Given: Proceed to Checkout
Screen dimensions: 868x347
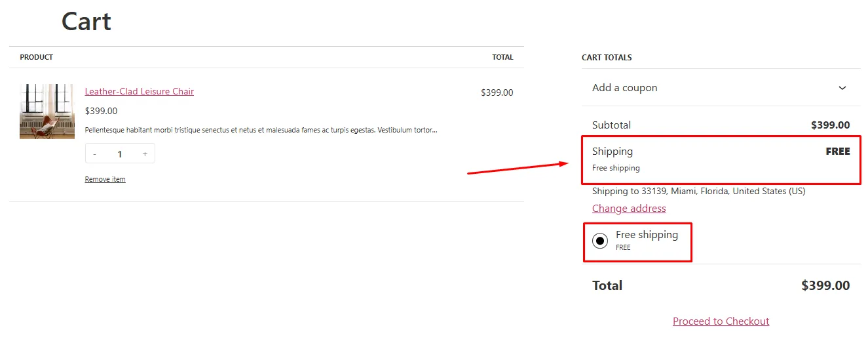Looking at the screenshot, I should point(721,321).
